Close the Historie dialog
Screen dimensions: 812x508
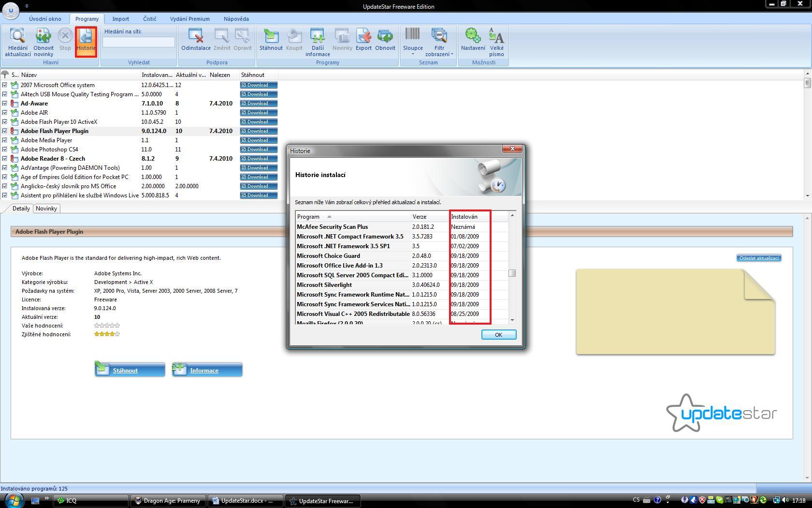pos(512,149)
